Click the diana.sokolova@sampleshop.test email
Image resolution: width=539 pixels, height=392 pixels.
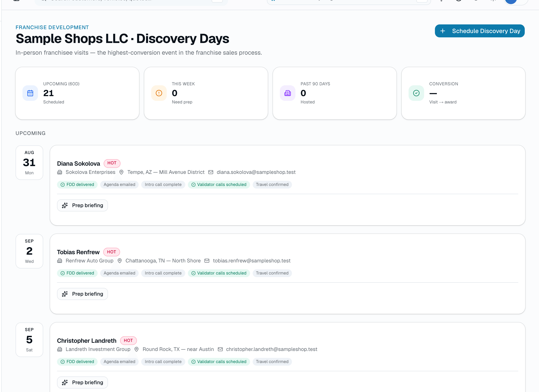coord(256,172)
